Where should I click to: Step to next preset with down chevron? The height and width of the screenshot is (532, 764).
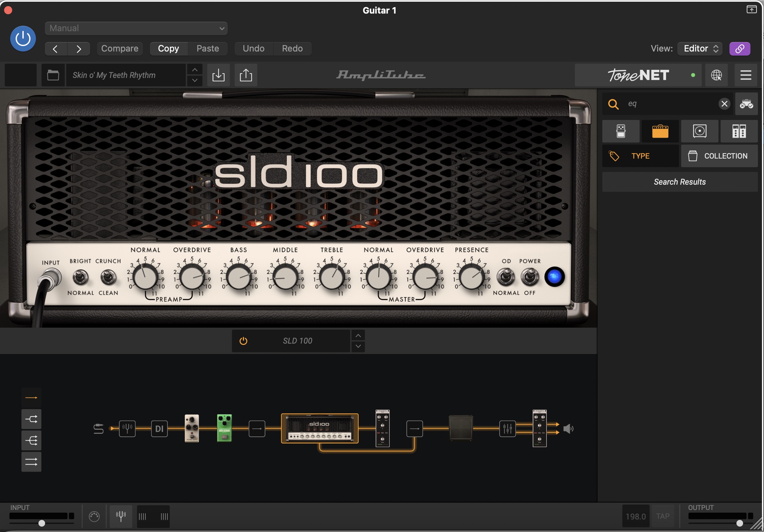tap(195, 80)
